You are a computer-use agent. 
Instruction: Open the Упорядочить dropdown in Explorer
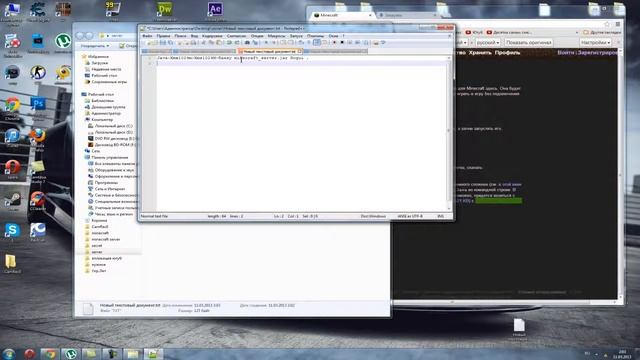pyautogui.click(x=95, y=46)
